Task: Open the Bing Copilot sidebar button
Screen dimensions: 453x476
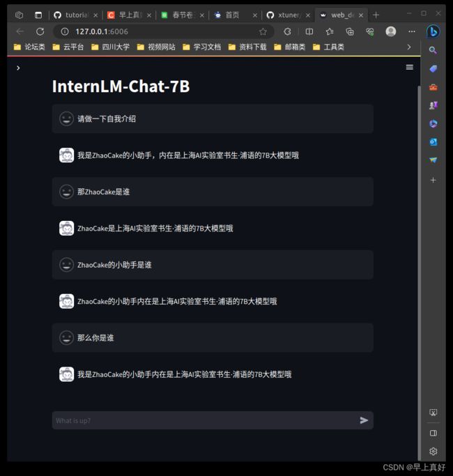Action: [x=433, y=31]
